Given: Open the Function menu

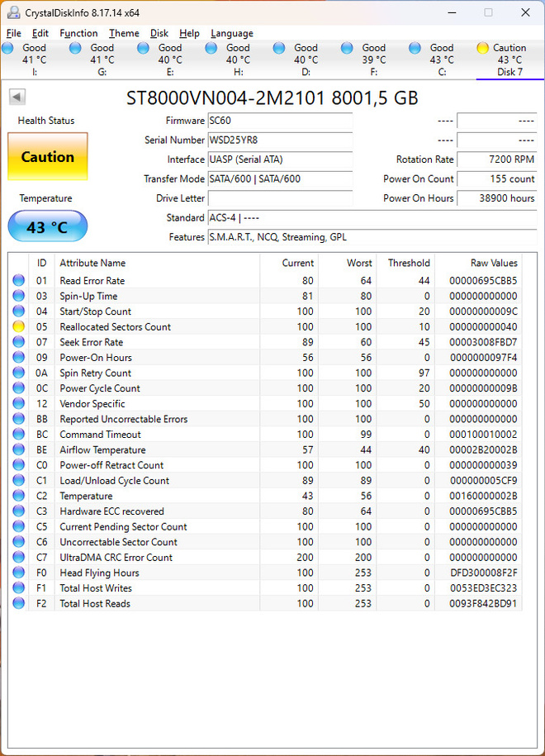Looking at the screenshot, I should 78,33.
